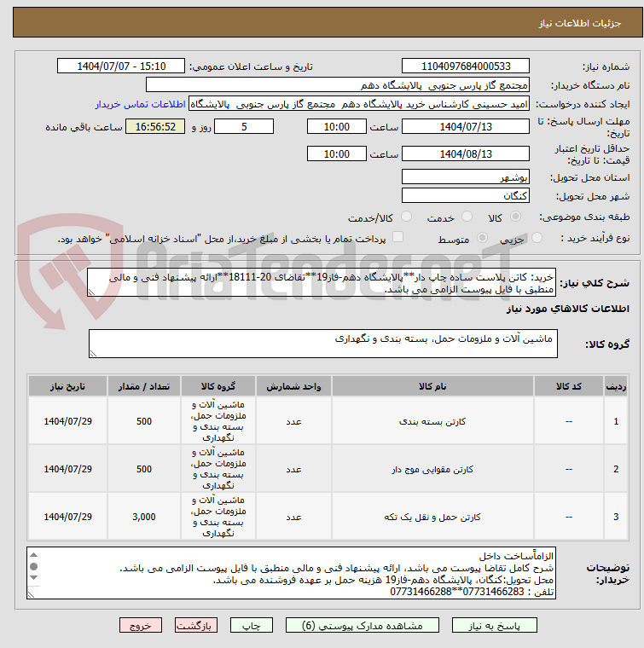Click item name کارتن حمل و نقل یک تکه
The image size is (644, 648).
tap(432, 517)
